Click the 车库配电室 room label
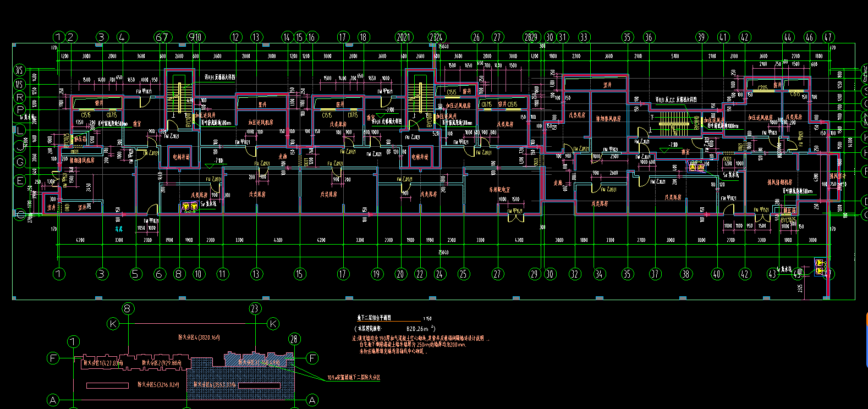This screenshot has height=409, width=868. pyautogui.click(x=499, y=189)
